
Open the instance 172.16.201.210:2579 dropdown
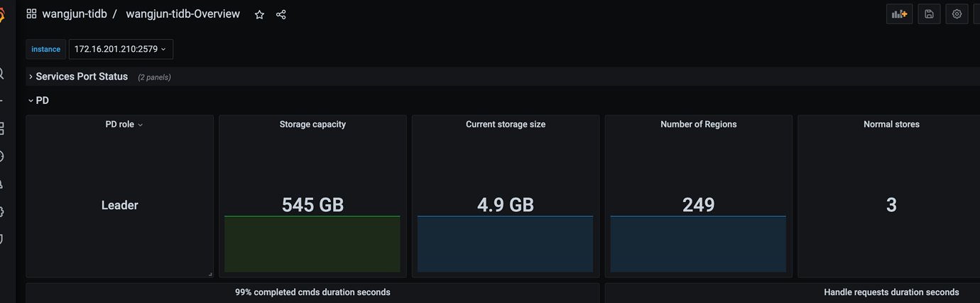coord(121,49)
